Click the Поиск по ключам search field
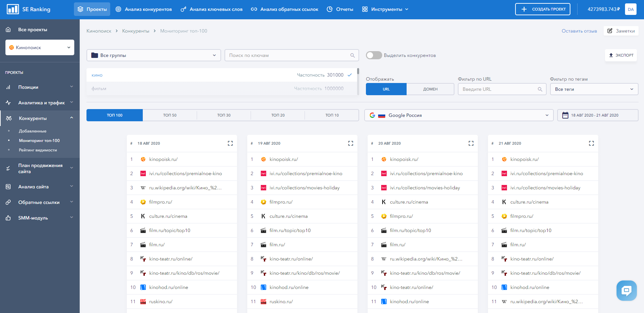The image size is (644, 313). pyautogui.click(x=292, y=55)
